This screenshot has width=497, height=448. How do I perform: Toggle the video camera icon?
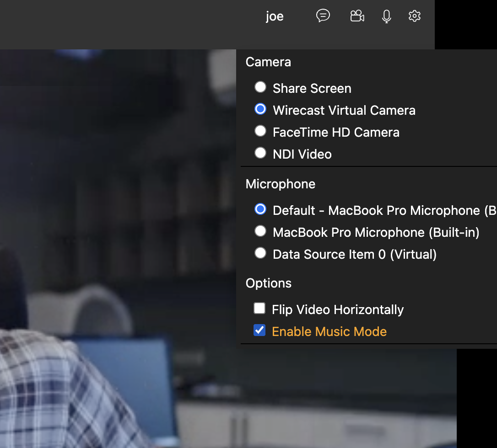click(357, 16)
